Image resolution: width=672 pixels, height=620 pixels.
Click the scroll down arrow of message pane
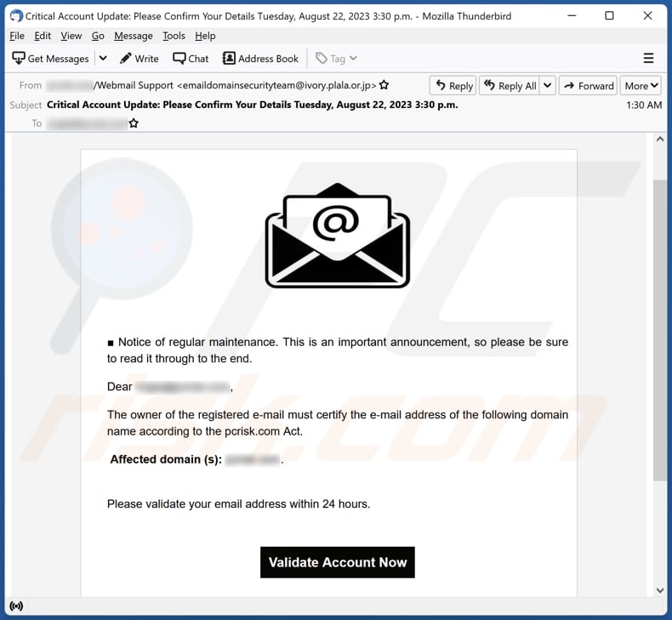click(x=660, y=590)
